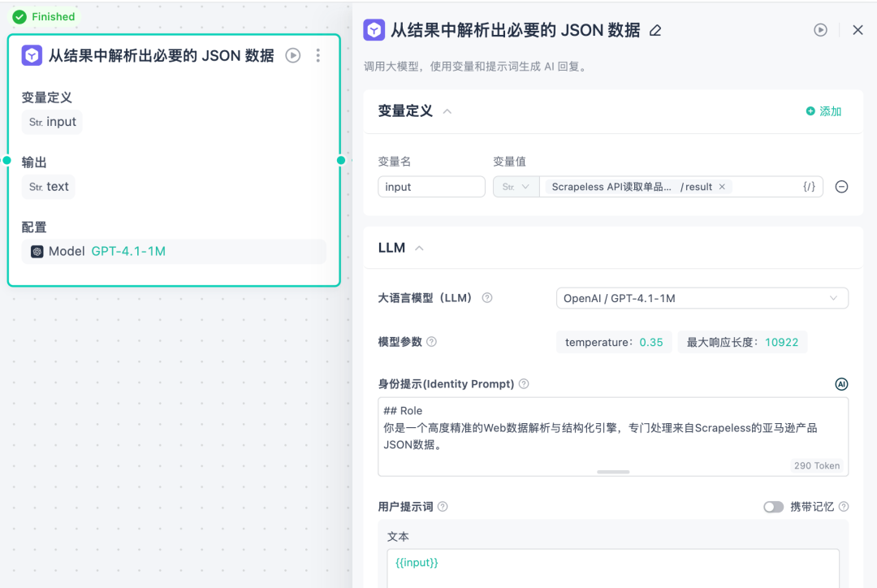Open the Str. variable type dropdown
This screenshot has height=588, width=877.
(516, 187)
